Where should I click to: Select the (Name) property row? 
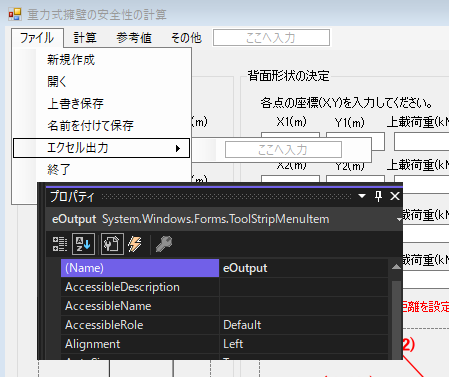[x=140, y=268]
